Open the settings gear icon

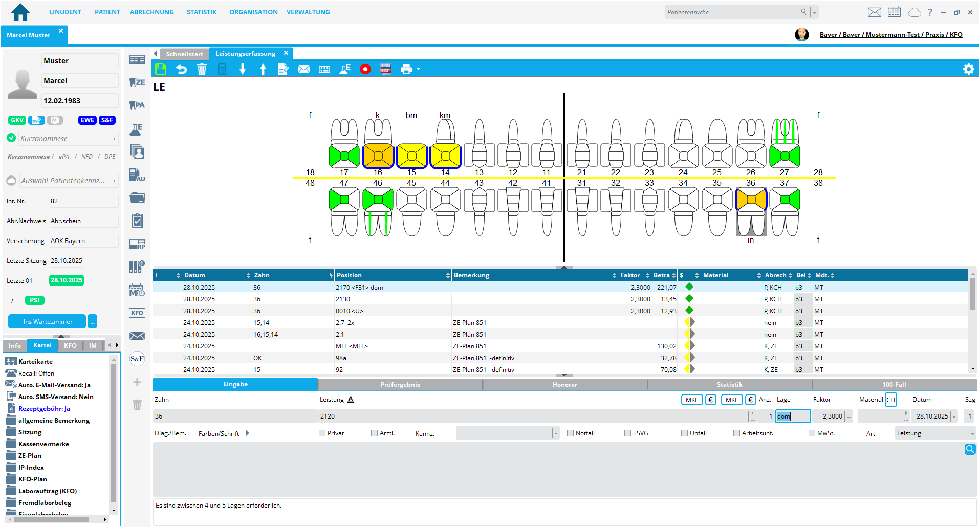pos(968,69)
